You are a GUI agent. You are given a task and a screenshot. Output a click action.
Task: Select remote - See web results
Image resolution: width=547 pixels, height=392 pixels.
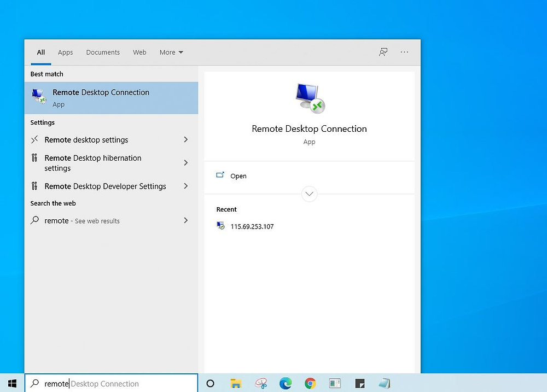click(x=111, y=221)
